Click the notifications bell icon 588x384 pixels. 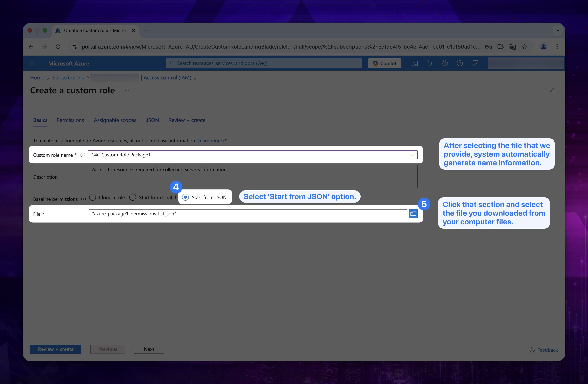coord(429,63)
